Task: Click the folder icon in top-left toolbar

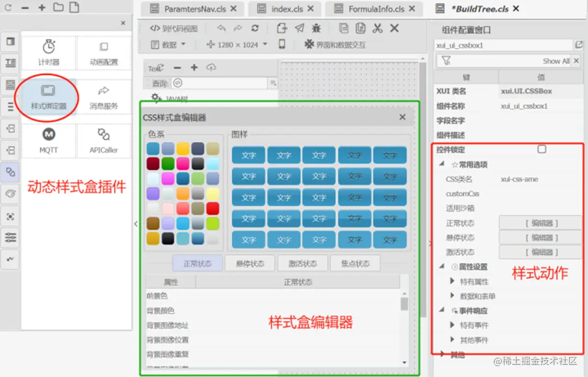Action: click(58, 7)
